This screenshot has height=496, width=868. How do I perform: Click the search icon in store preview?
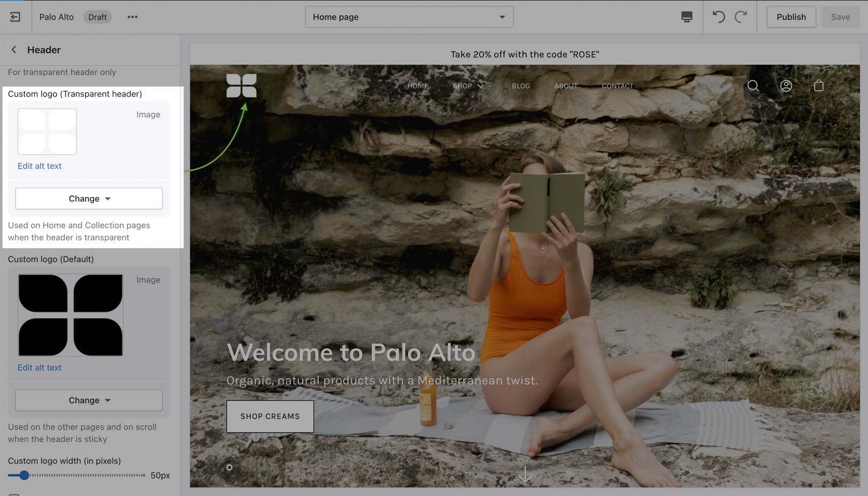[753, 86]
